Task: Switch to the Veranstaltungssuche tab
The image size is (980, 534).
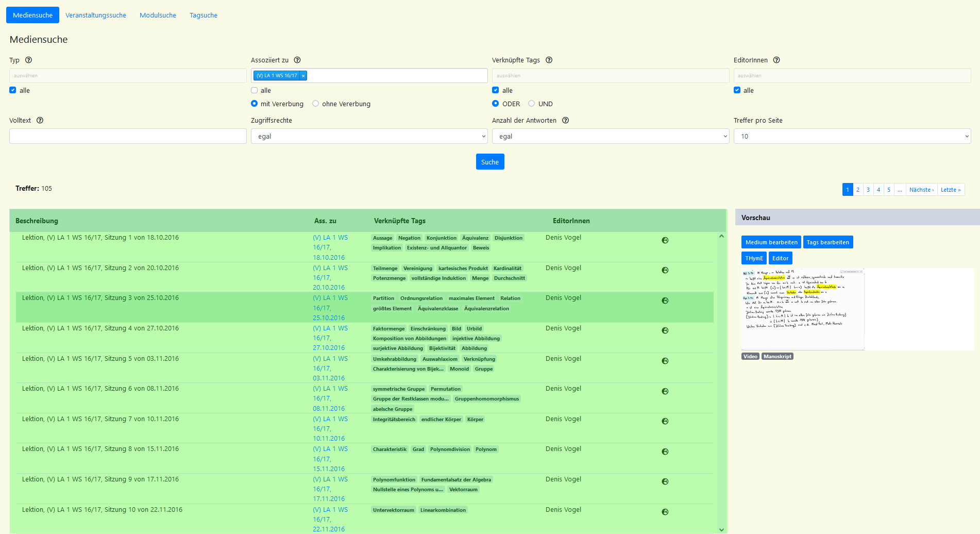Action: click(x=96, y=15)
